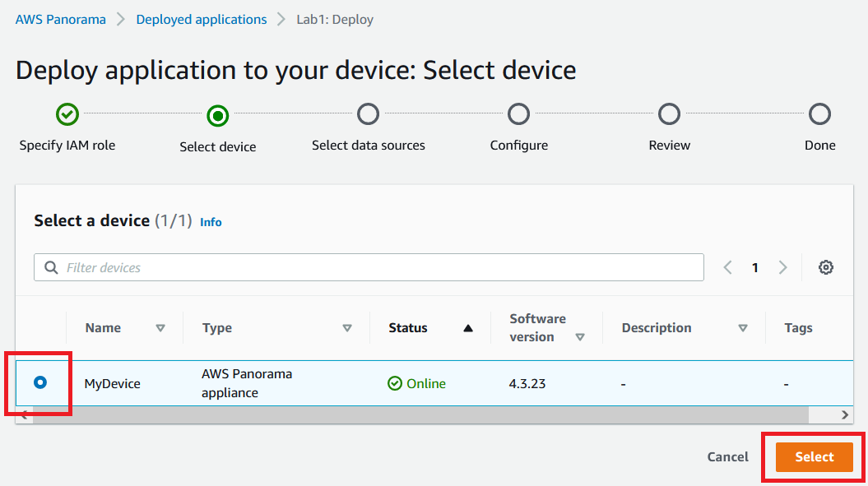
Task: Click the Configure step label
Action: pos(518,145)
